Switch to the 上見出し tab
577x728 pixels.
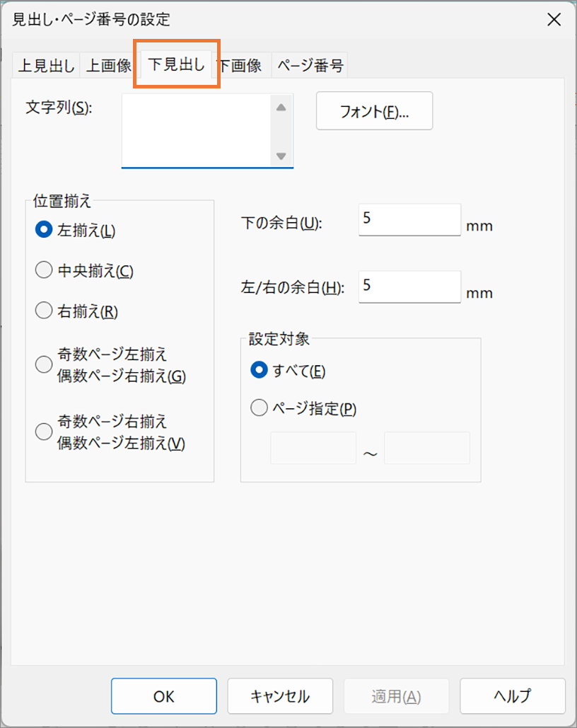(x=46, y=66)
